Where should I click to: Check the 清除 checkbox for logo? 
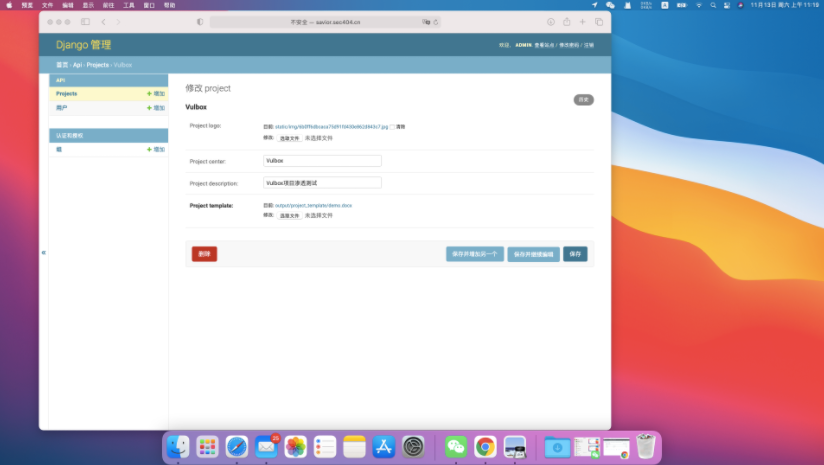392,127
